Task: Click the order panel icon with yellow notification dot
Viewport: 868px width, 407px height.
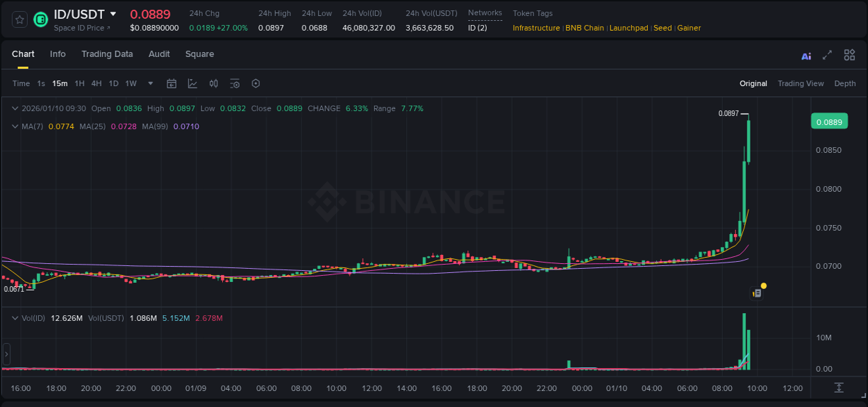Action: pyautogui.click(x=757, y=292)
